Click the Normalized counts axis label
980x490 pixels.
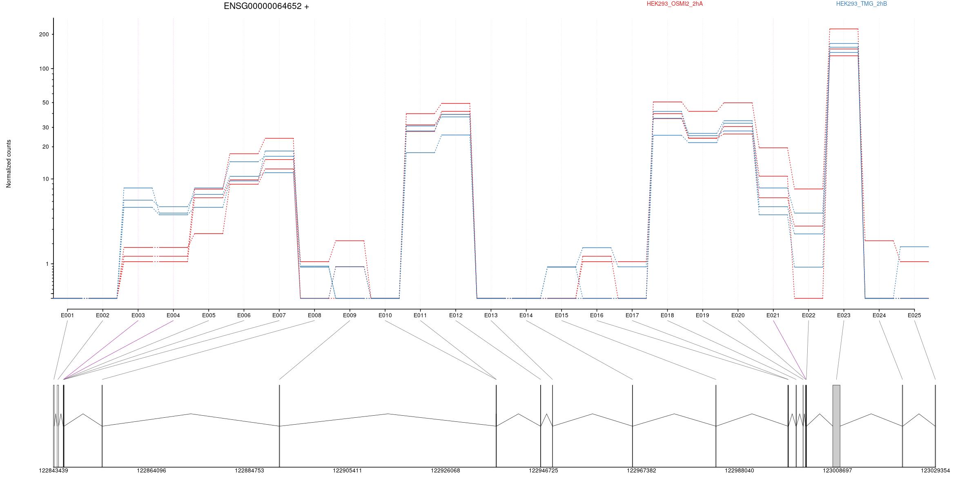tap(9, 164)
